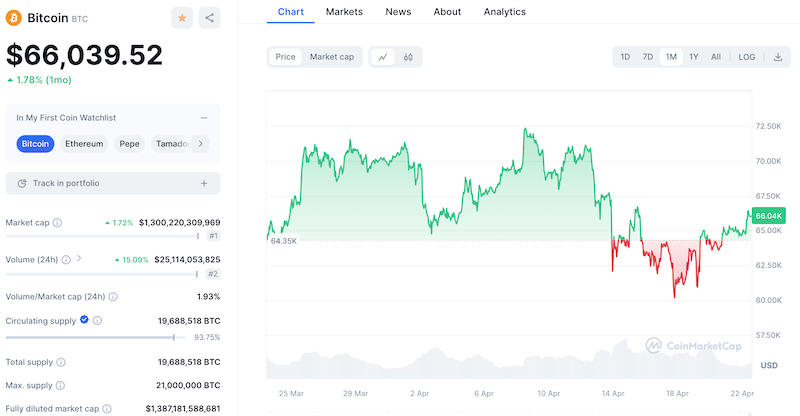
Task: Click the 64.35K baseline label
Action: [283, 240]
